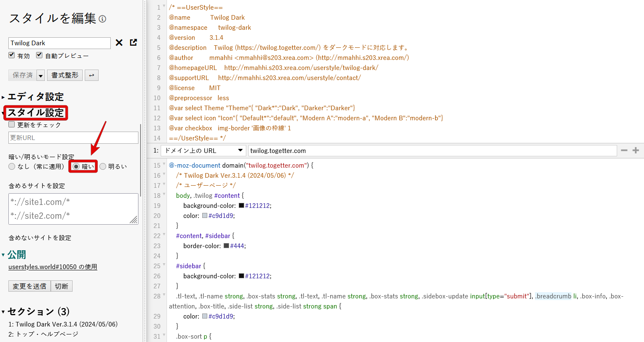644x342 pixels.
Task: Open the #121212 swatch on line 26
Action: point(242,276)
